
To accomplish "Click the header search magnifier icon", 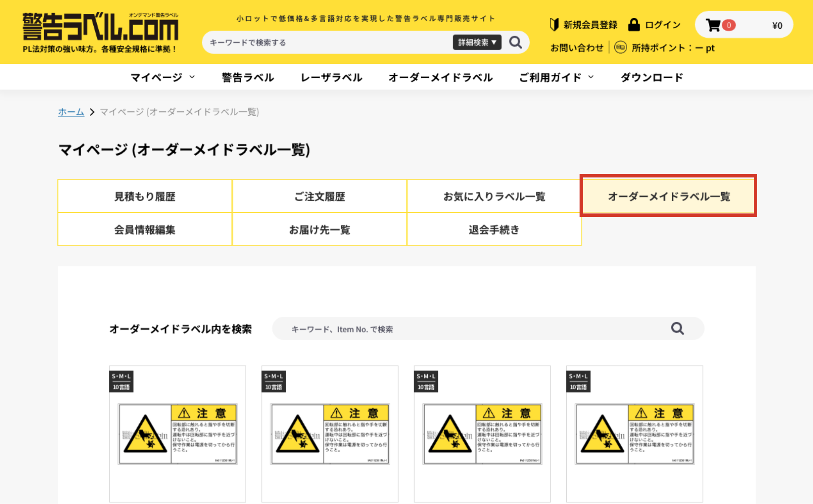I will [515, 42].
